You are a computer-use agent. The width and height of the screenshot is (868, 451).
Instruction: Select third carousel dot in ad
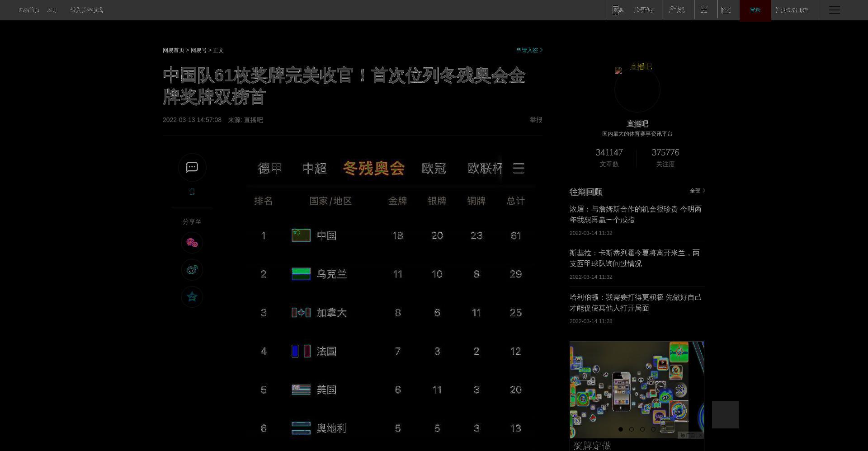click(x=642, y=429)
